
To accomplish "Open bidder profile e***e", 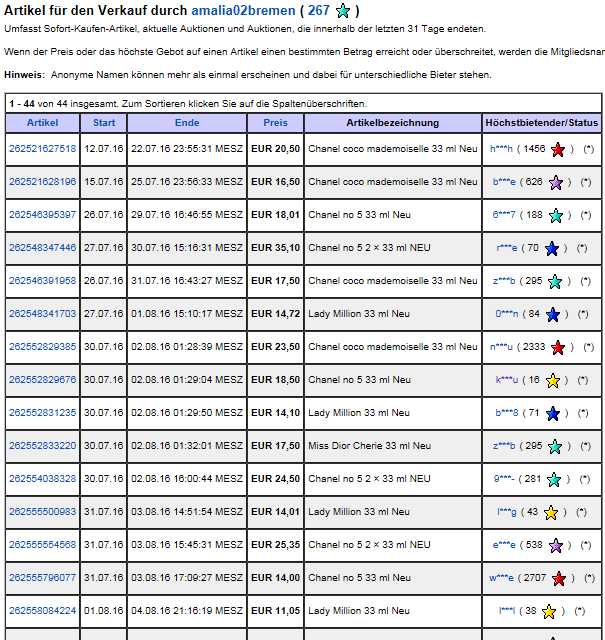I will click(x=504, y=545).
